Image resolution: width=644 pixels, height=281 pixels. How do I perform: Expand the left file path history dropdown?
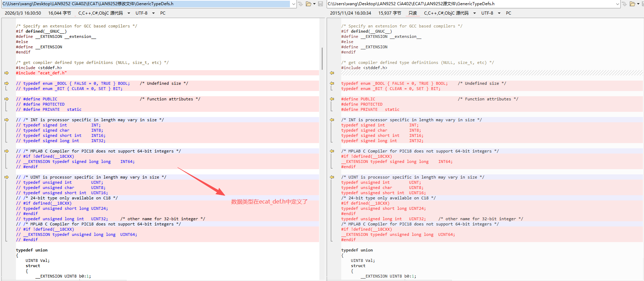(294, 4)
